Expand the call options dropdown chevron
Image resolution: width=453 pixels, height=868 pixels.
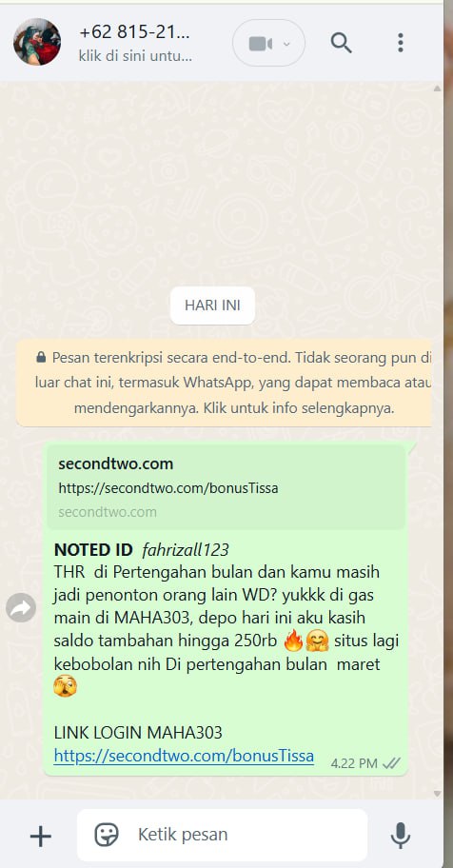coord(286,44)
